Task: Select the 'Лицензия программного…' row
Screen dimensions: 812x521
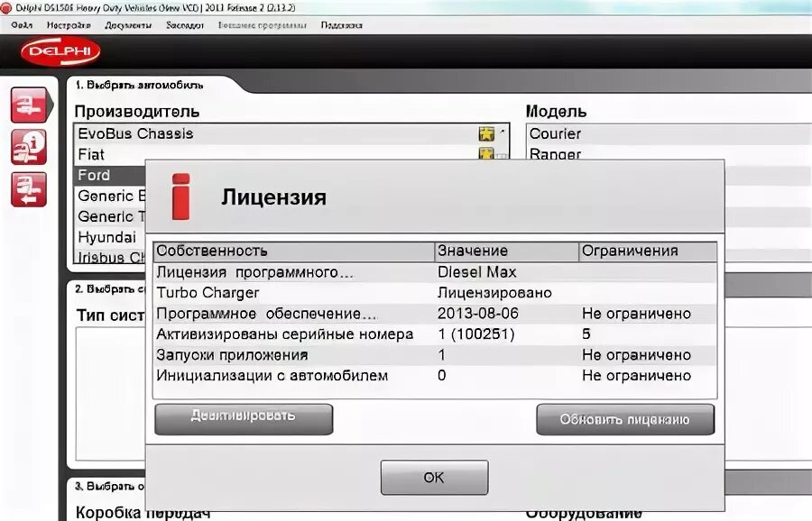Action: click(x=435, y=272)
